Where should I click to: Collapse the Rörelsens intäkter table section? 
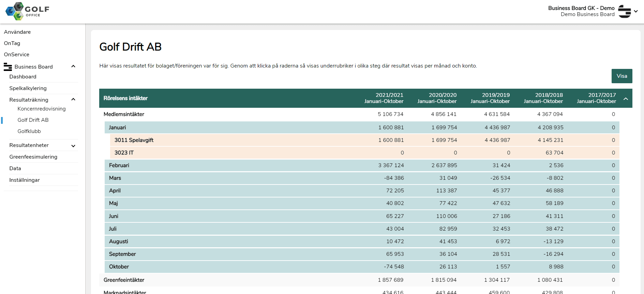coord(626,99)
